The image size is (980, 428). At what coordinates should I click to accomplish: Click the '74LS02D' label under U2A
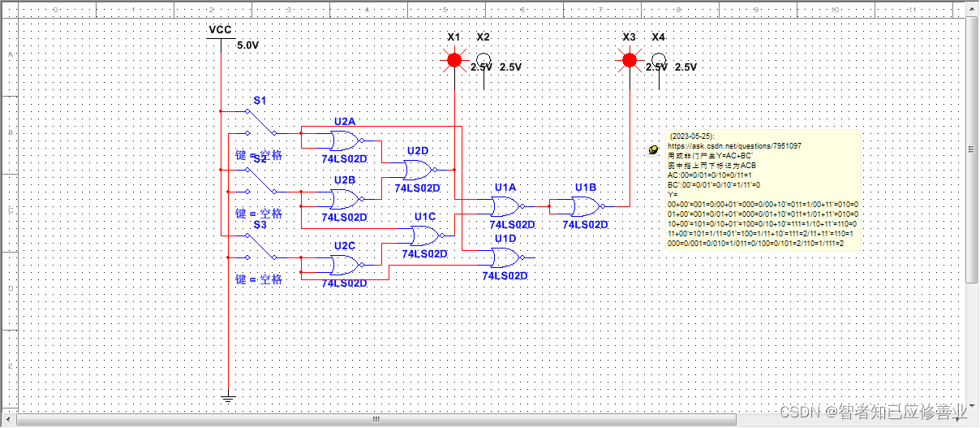pos(344,159)
